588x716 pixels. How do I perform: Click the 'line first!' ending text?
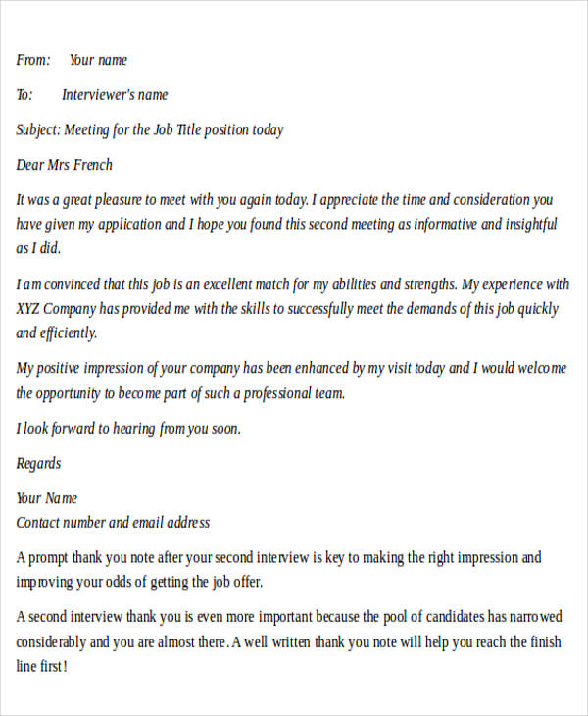pyautogui.click(x=41, y=667)
